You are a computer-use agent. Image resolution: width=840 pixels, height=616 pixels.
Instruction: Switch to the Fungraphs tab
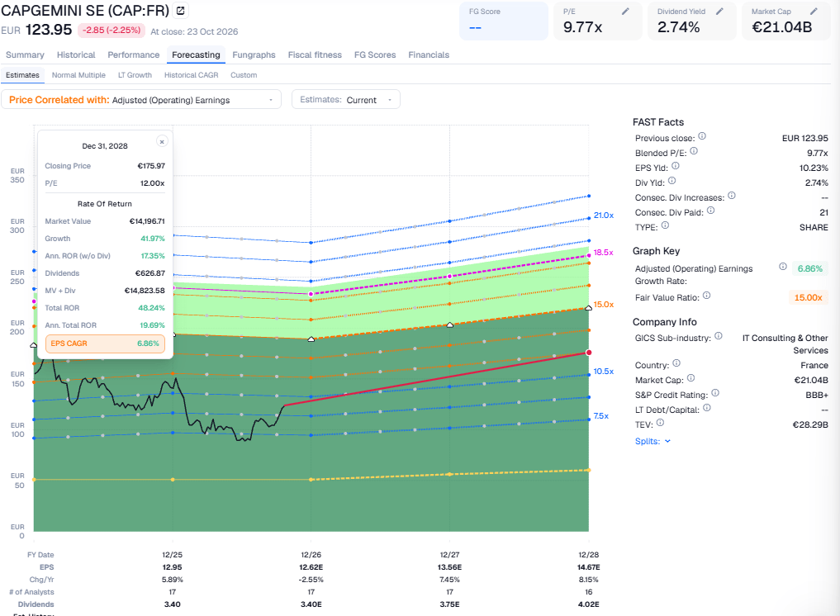pos(254,54)
